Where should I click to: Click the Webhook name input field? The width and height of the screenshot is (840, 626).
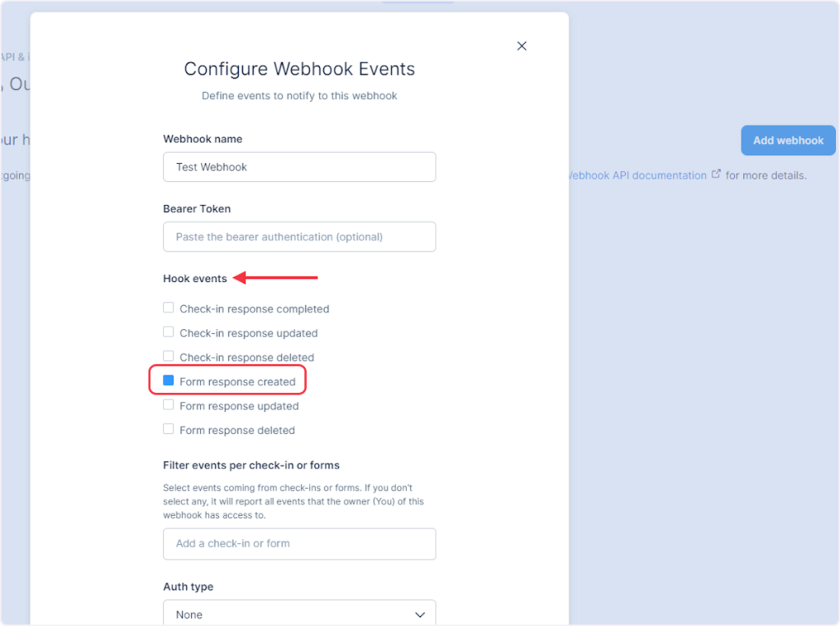[299, 167]
